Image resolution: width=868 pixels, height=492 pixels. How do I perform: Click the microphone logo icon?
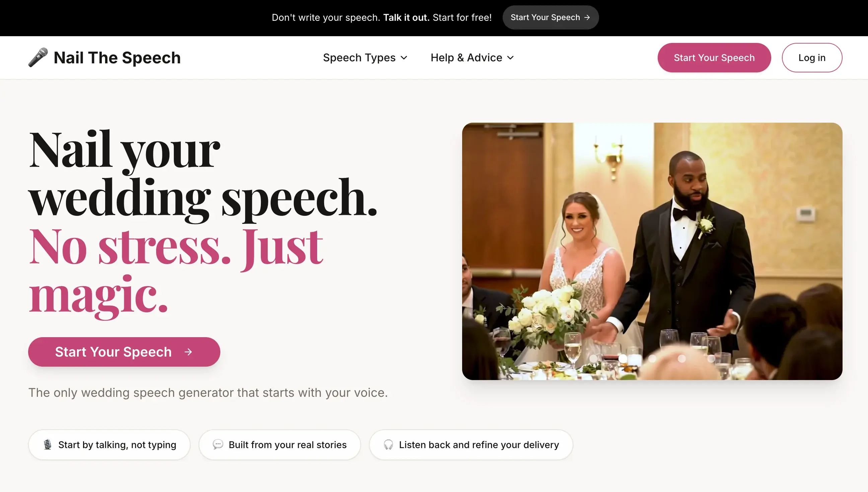pyautogui.click(x=38, y=57)
